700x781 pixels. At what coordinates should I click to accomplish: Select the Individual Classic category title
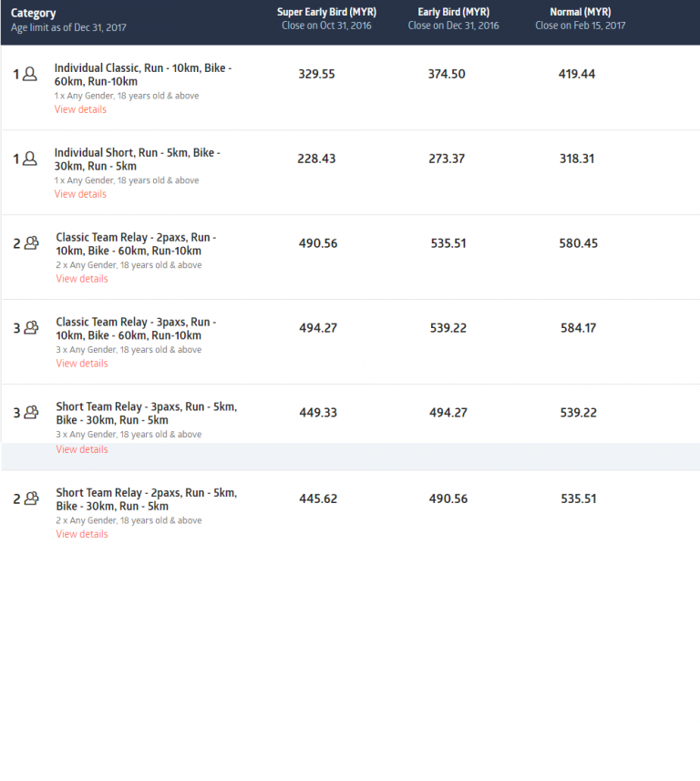coord(142,75)
